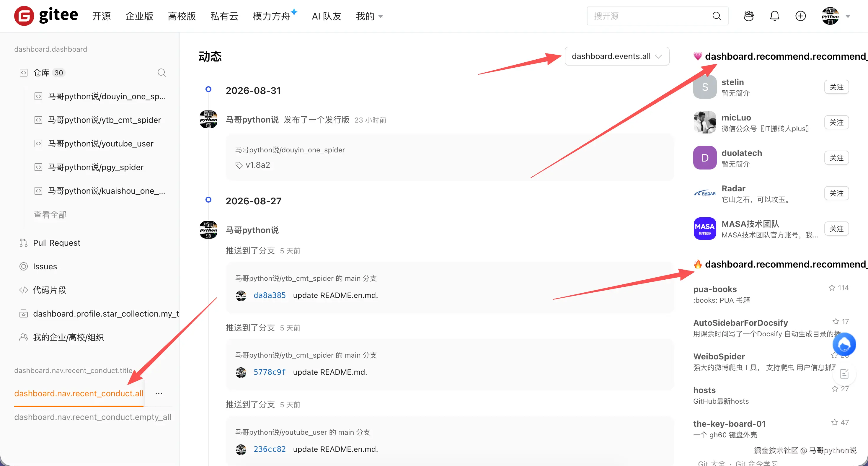This screenshot has height=466, width=868.
Task: Open the the-key-board-01 project
Action: pyautogui.click(x=729, y=423)
